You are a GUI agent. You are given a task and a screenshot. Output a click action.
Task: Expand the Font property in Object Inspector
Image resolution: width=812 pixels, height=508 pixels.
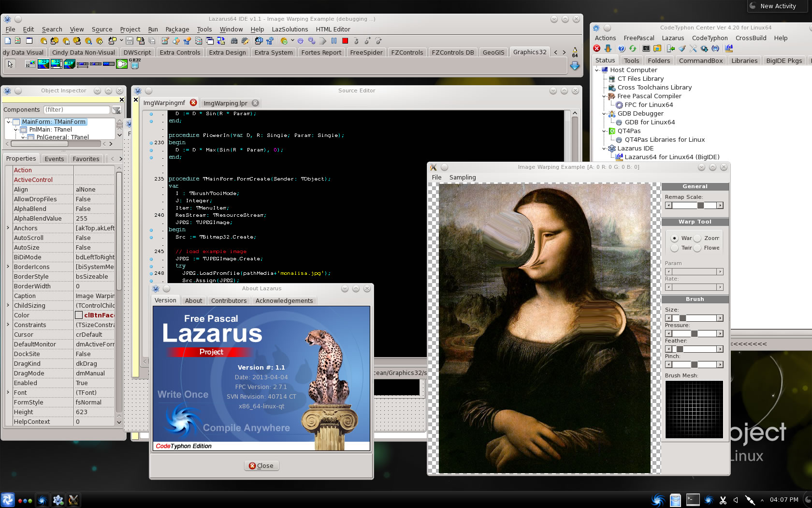point(8,392)
